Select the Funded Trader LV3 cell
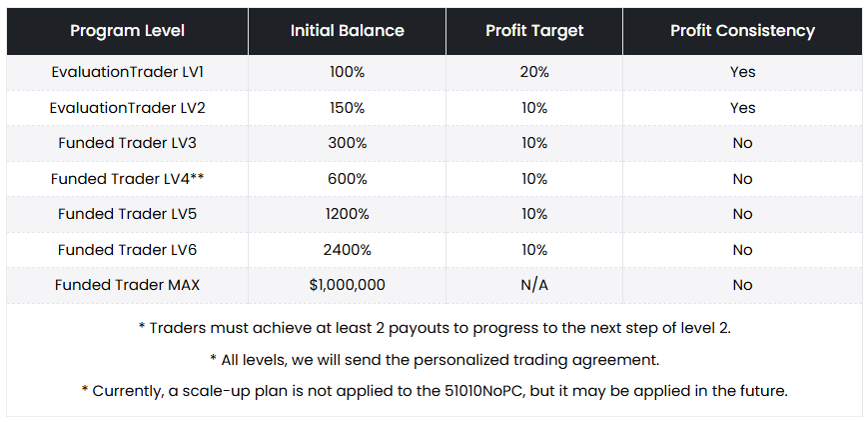This screenshot has width=868, height=422. click(128, 143)
